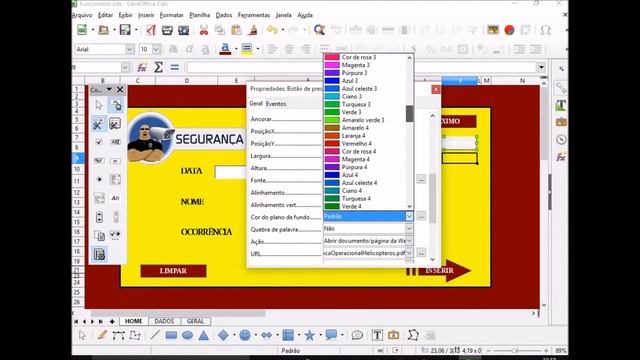Click the Undo arrow icon
This screenshot has width=640, height=360.
point(272,30)
